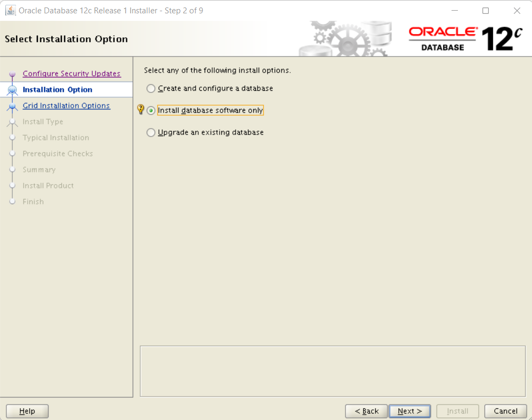Click the Install Type step text

pyautogui.click(x=43, y=122)
